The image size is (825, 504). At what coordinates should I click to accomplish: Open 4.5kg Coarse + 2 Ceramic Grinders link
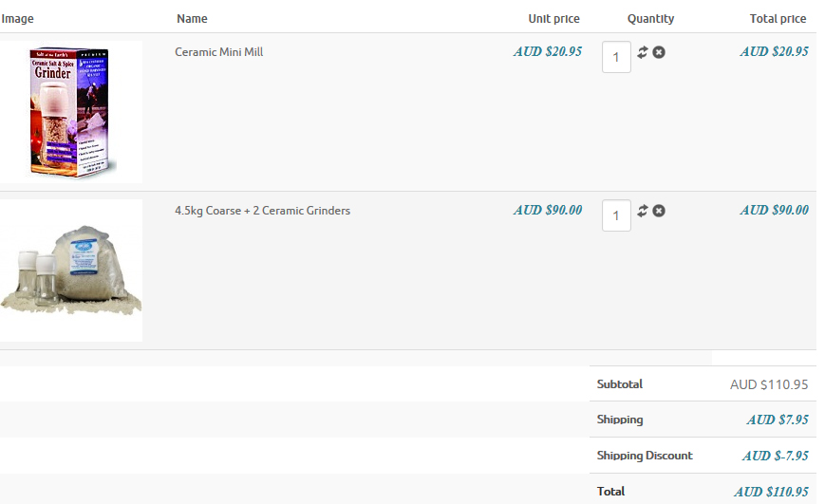coord(262,211)
